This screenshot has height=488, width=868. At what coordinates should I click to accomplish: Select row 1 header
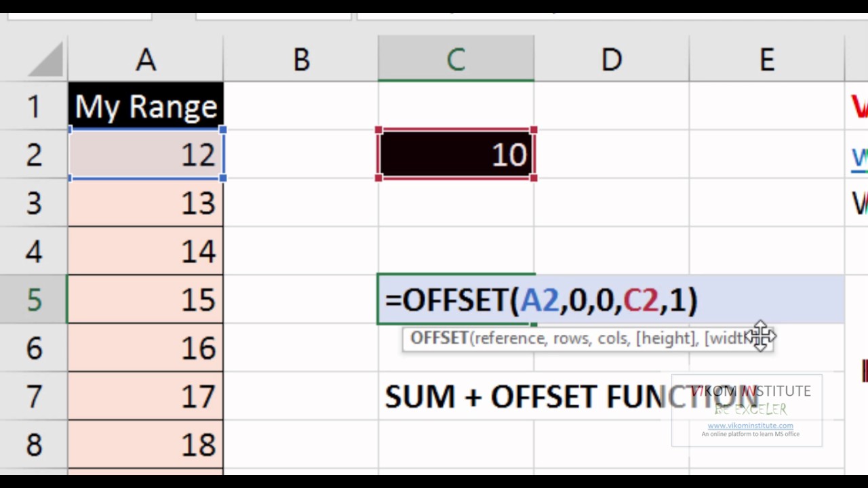pos(34,106)
